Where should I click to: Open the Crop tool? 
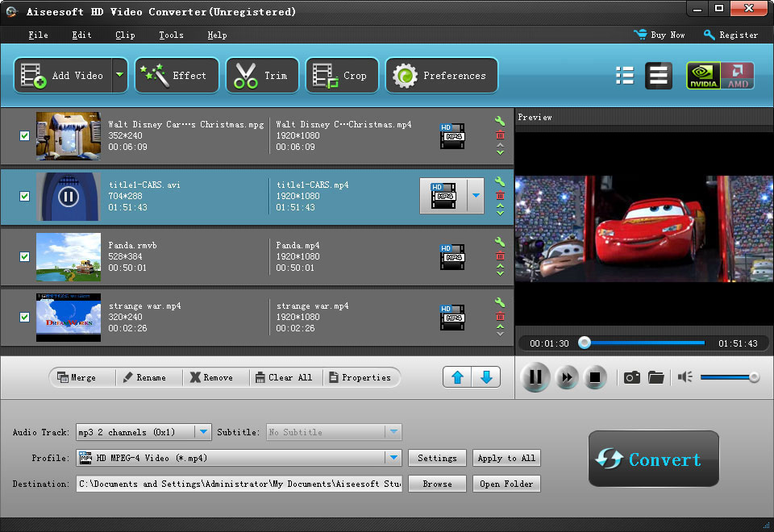pos(341,74)
